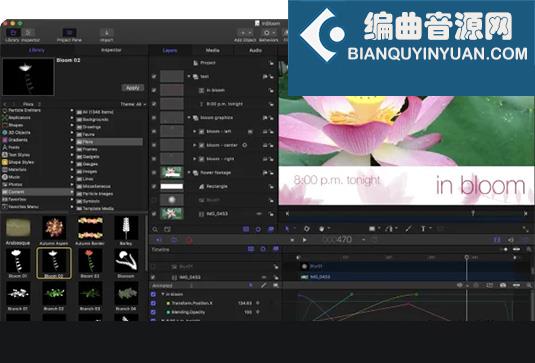Click the red record animation button
Screen dimensions: 535x363
point(189,240)
